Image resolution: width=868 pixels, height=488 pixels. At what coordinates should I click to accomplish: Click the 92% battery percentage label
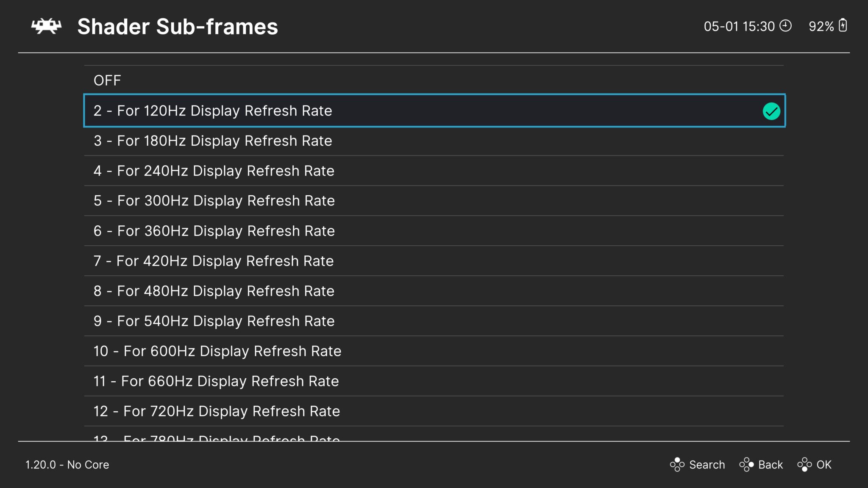821,25
